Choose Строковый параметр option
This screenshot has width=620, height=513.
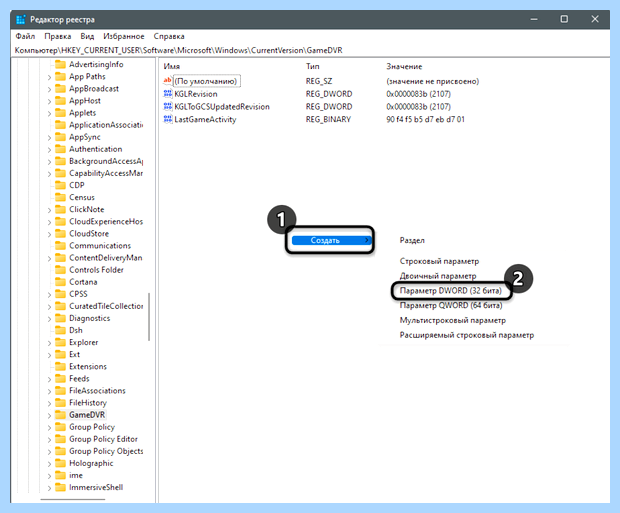(x=439, y=261)
